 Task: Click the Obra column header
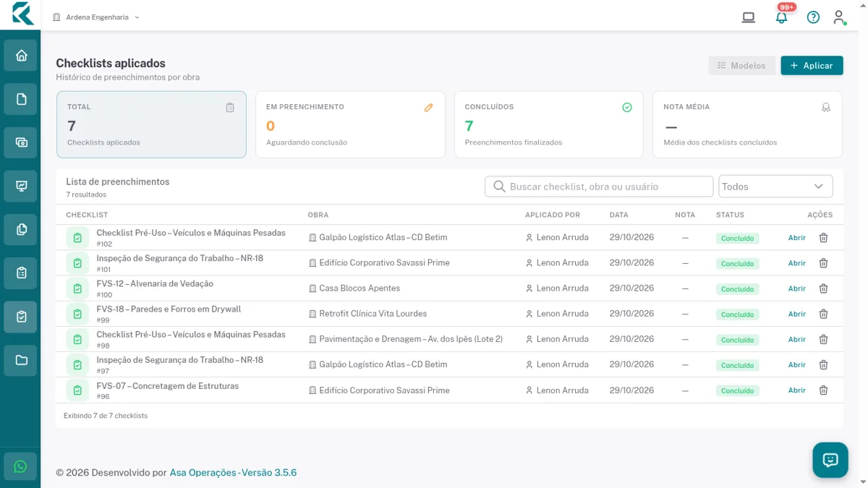[318, 215]
